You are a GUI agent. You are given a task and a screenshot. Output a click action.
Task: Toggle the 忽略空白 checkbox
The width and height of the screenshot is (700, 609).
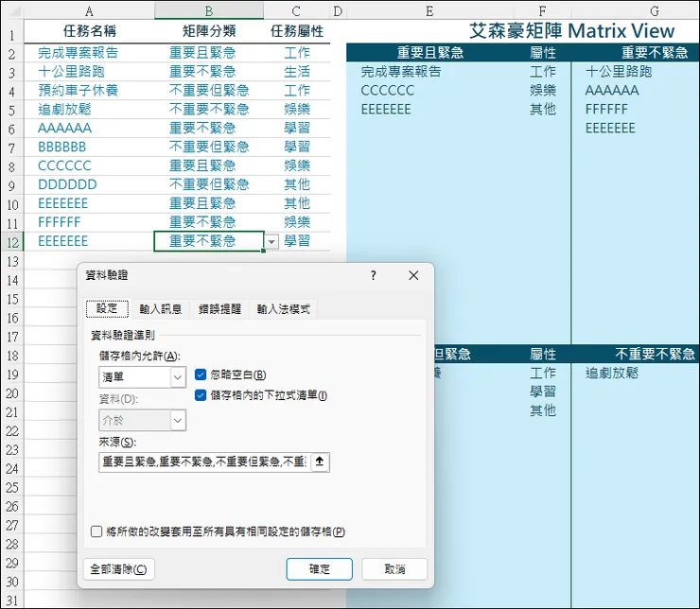[x=201, y=374]
